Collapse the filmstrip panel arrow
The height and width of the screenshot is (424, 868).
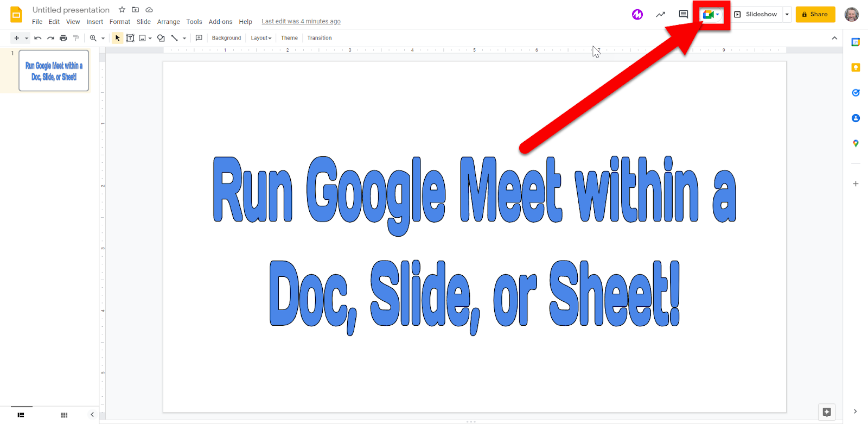coord(92,415)
